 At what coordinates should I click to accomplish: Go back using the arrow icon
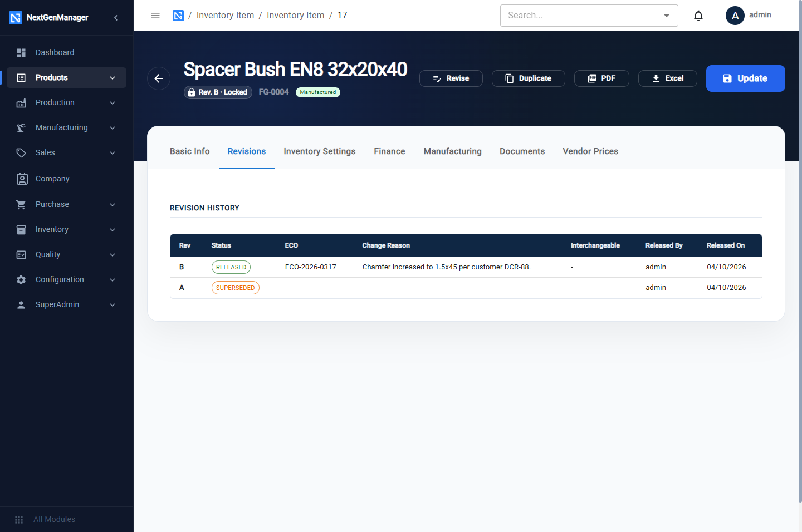point(159,78)
